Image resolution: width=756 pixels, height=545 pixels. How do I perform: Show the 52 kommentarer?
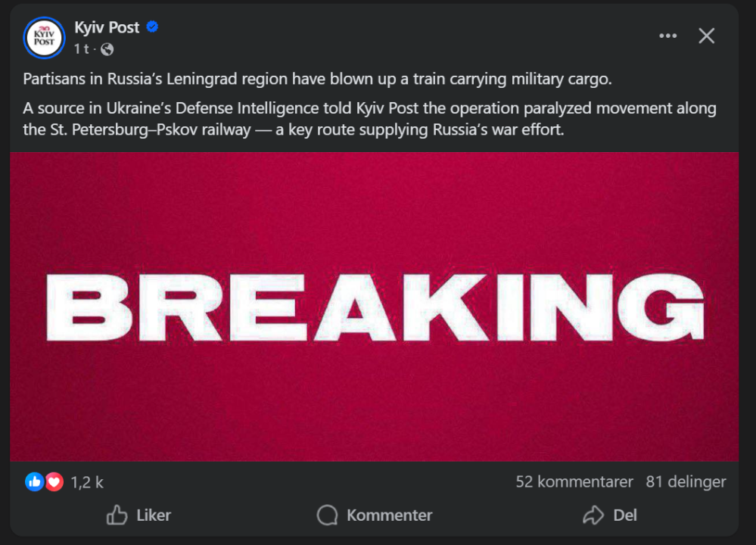tap(574, 481)
